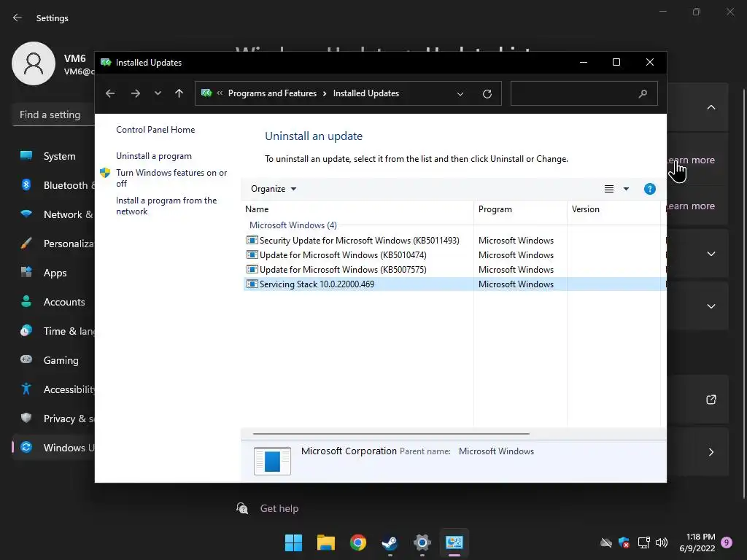This screenshot has height=560, width=747.
Task: Open the Windows Start menu
Action: [293, 542]
